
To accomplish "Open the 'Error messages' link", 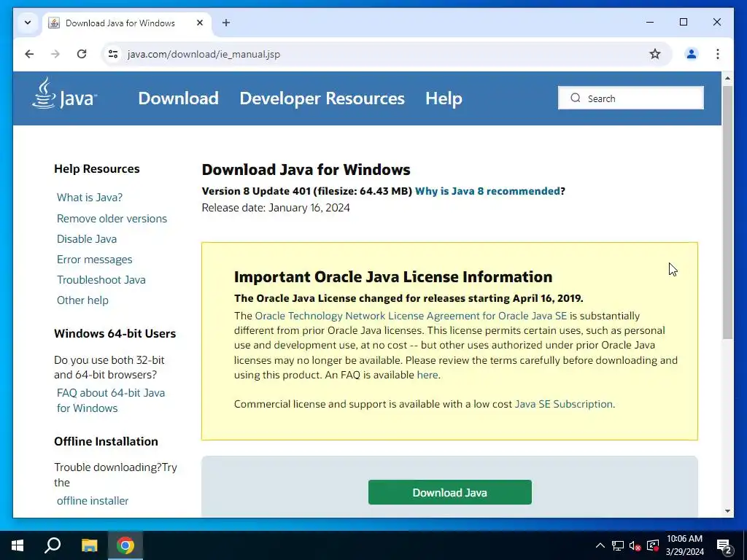I will (x=94, y=260).
